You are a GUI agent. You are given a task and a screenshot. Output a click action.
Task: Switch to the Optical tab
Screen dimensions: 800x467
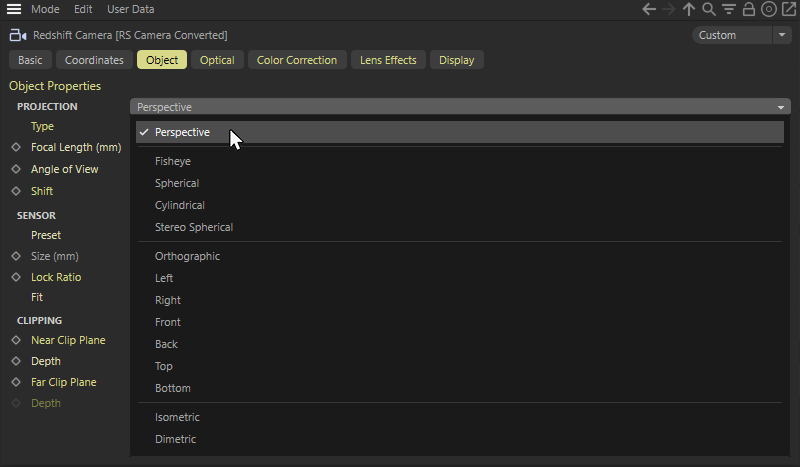click(217, 60)
